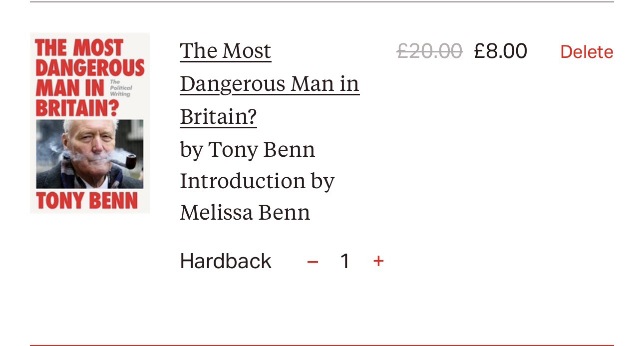Click the red divider line below item

(x=322, y=345)
